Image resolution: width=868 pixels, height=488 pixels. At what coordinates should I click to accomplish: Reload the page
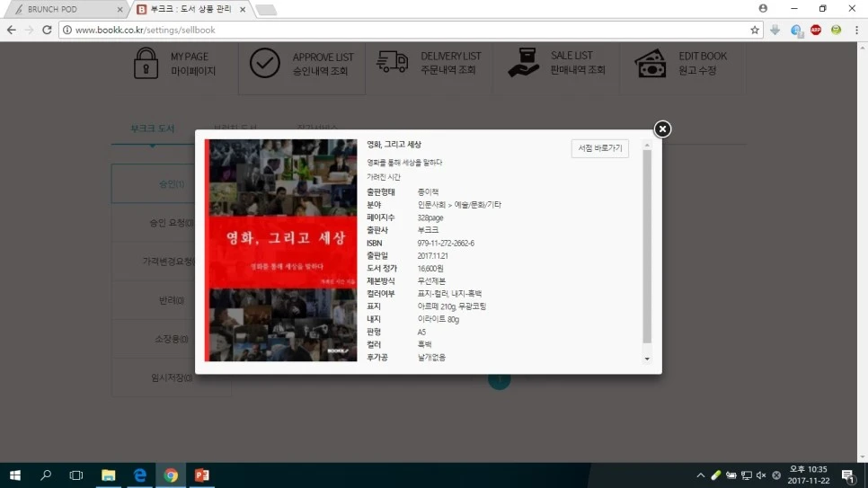[47, 30]
